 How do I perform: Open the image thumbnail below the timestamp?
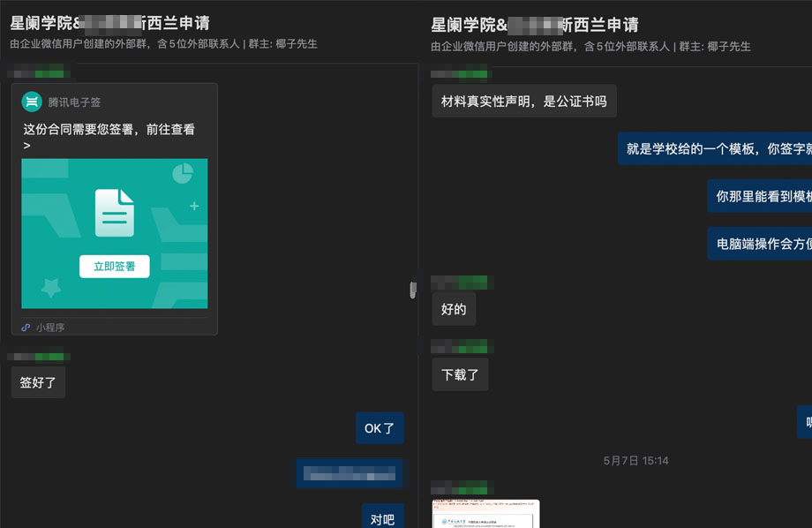(x=485, y=513)
